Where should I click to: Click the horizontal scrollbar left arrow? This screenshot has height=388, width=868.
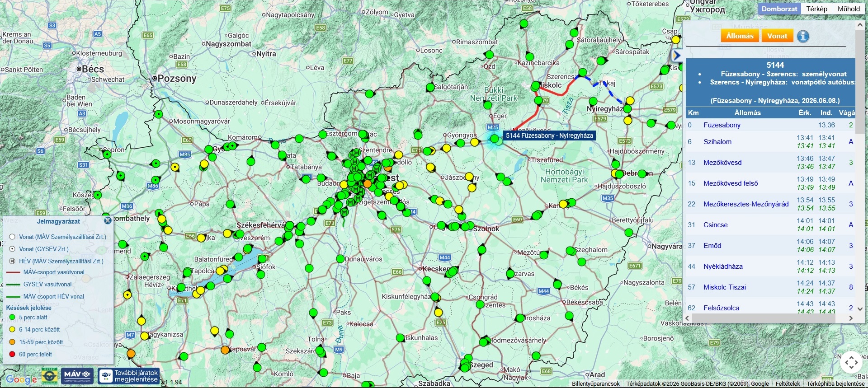[x=688, y=318]
